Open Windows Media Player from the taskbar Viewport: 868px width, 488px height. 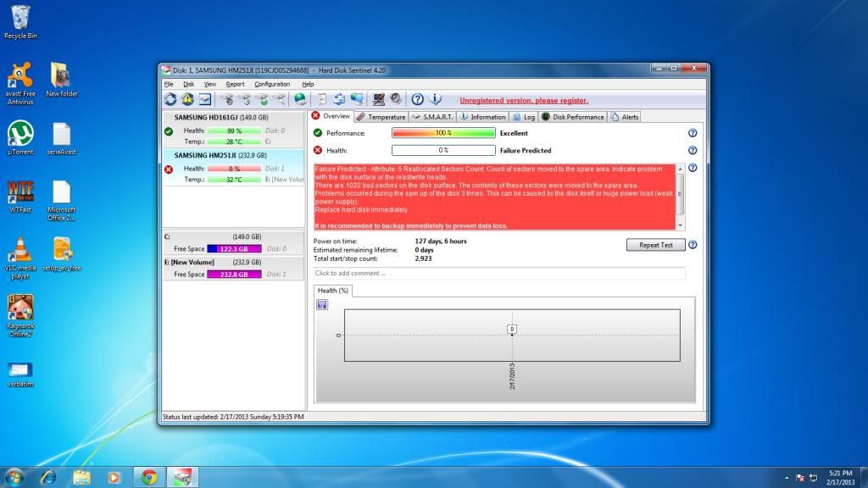114,476
